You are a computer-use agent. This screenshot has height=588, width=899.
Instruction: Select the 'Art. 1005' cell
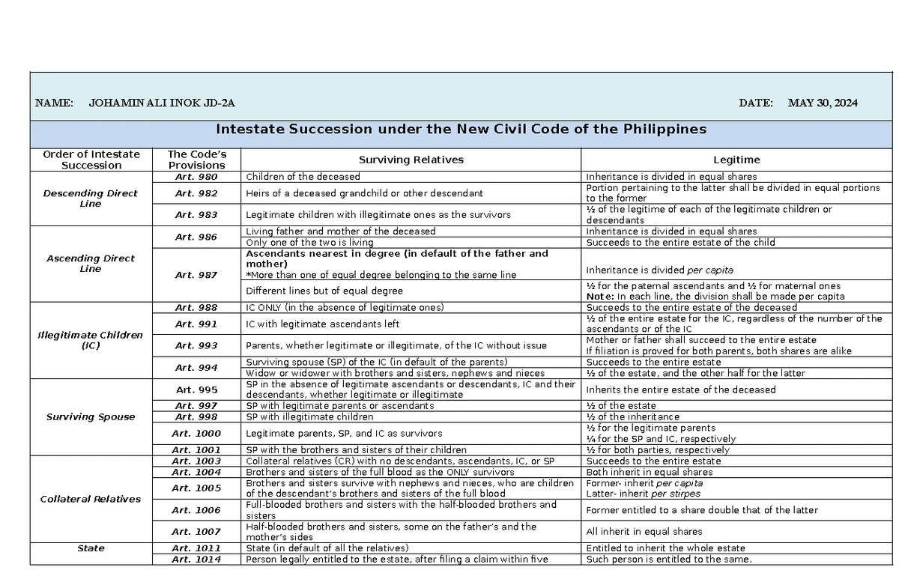197,488
